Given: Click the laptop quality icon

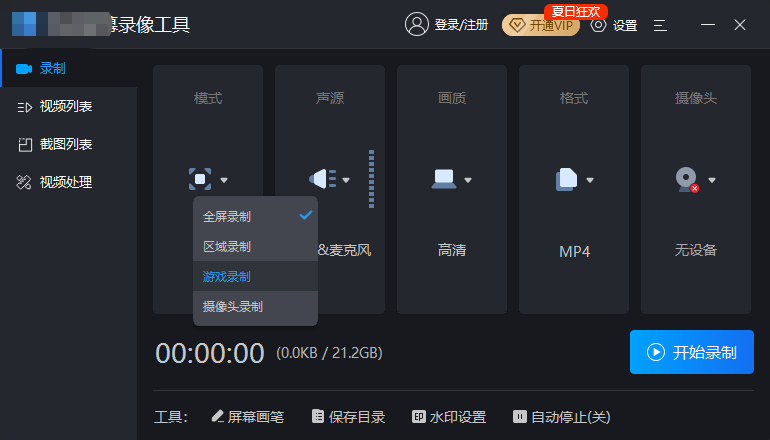Looking at the screenshot, I should (444, 179).
